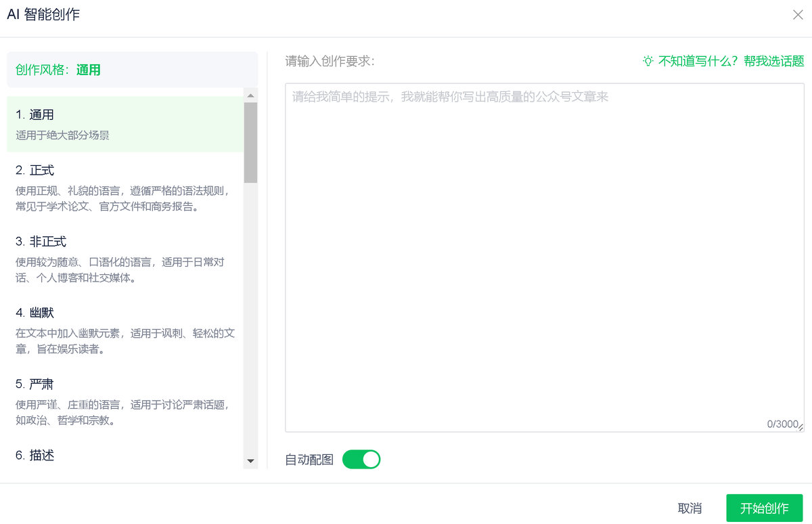
Task: Click inside the 创作要求 text area
Action: [545, 257]
